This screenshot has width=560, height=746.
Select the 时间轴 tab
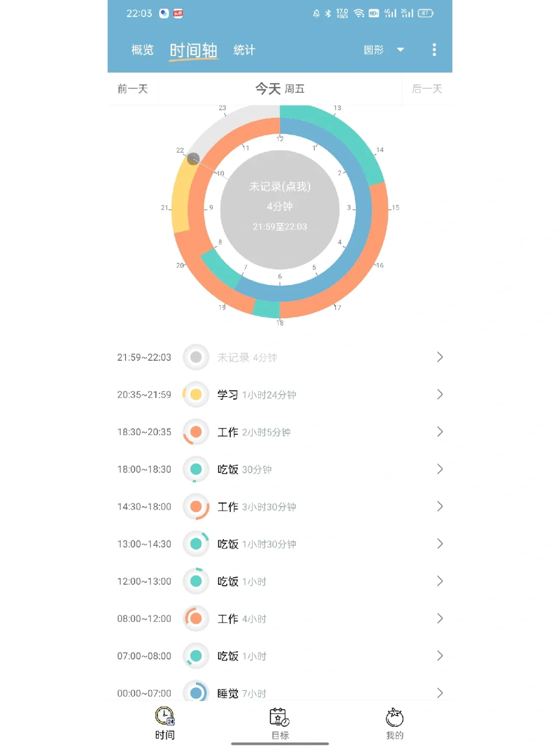tap(193, 50)
